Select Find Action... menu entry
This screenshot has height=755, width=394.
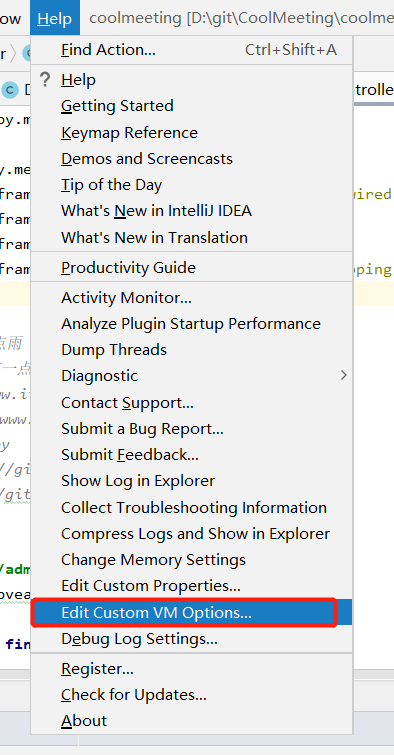[x=192, y=50]
